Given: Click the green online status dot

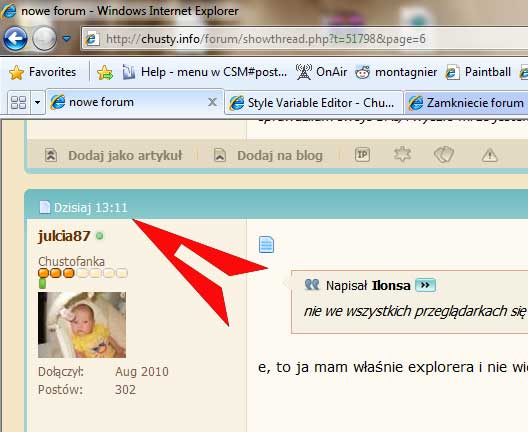Looking at the screenshot, I should (99, 236).
